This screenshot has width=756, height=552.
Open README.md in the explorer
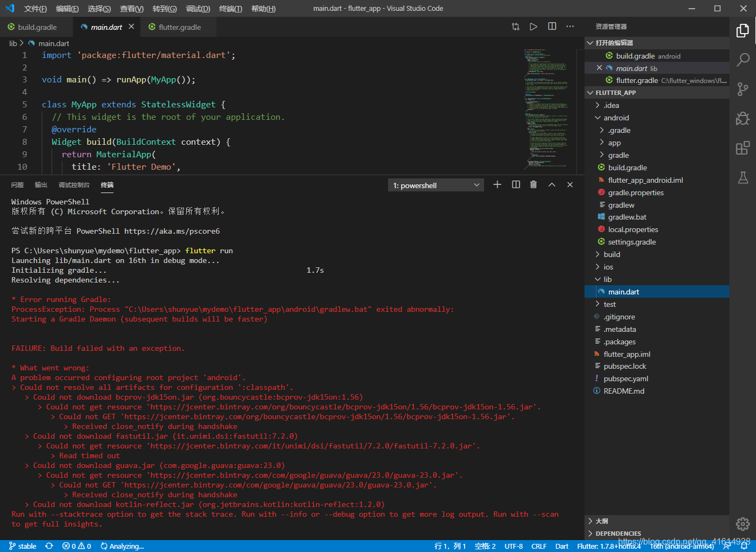coord(657,391)
